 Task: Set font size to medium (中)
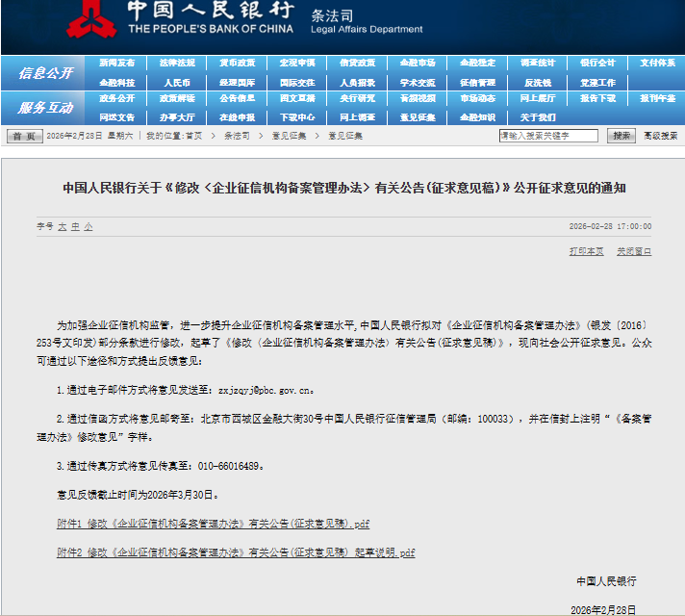[x=75, y=226]
